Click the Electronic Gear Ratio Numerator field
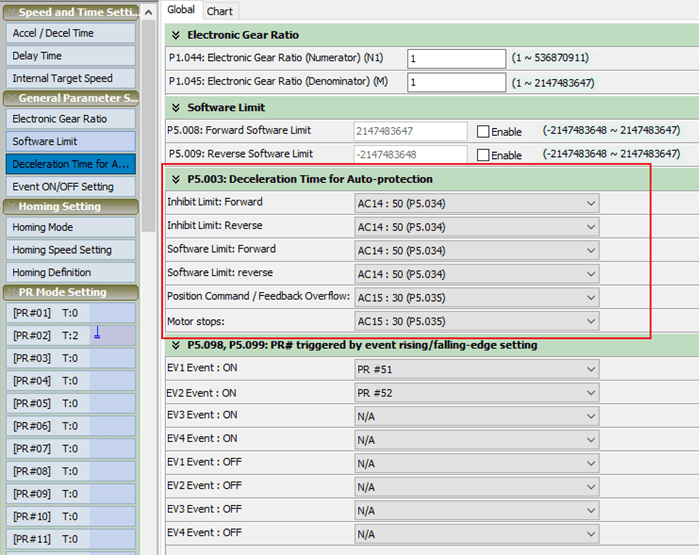This screenshot has width=699, height=555. (x=456, y=59)
